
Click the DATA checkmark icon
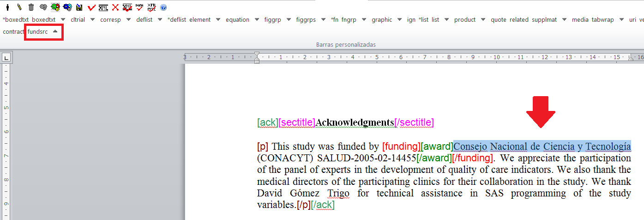click(x=139, y=7)
